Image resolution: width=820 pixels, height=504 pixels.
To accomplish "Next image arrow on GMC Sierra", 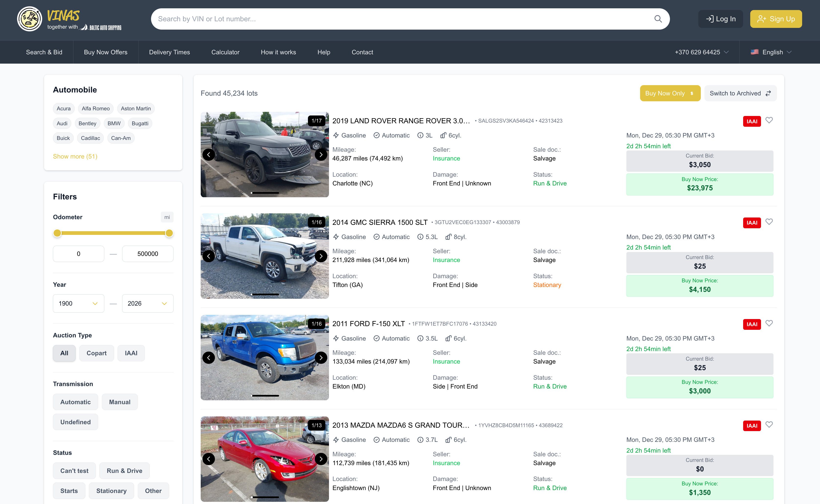I will (x=321, y=256).
